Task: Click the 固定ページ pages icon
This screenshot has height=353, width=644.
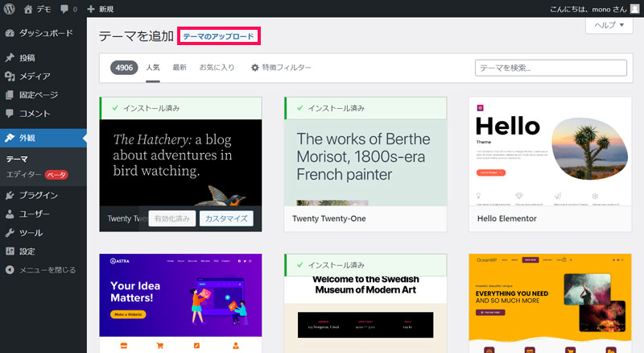Action: pos(10,95)
